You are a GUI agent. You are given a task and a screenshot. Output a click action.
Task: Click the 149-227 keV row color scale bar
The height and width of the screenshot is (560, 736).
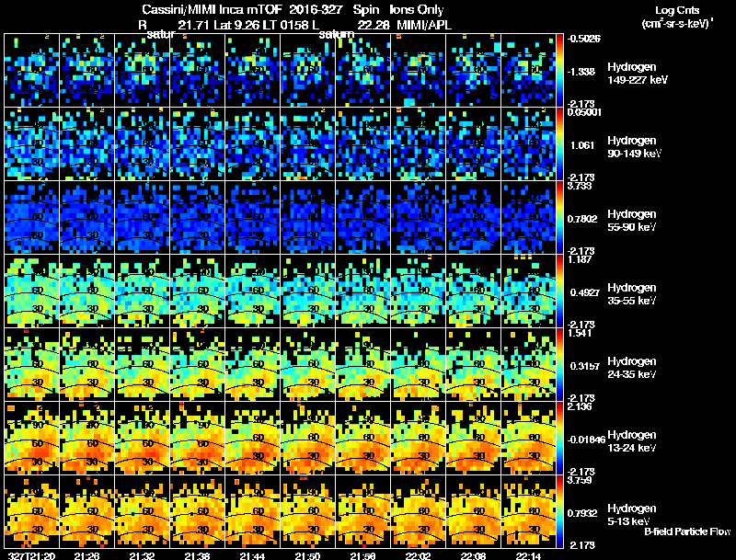pyautogui.click(x=559, y=71)
